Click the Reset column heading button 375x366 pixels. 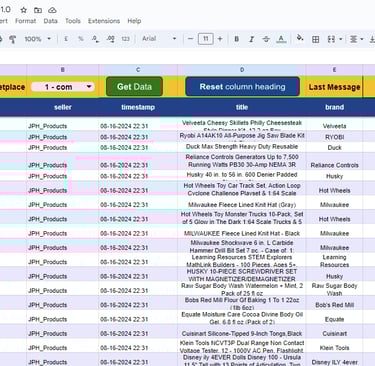pos(242,87)
